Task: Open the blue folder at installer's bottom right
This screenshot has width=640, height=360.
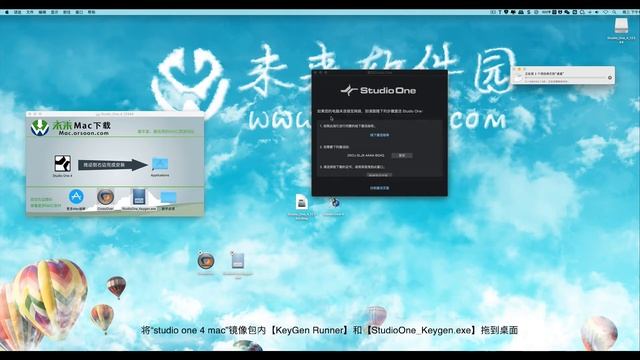Action: tap(168, 198)
